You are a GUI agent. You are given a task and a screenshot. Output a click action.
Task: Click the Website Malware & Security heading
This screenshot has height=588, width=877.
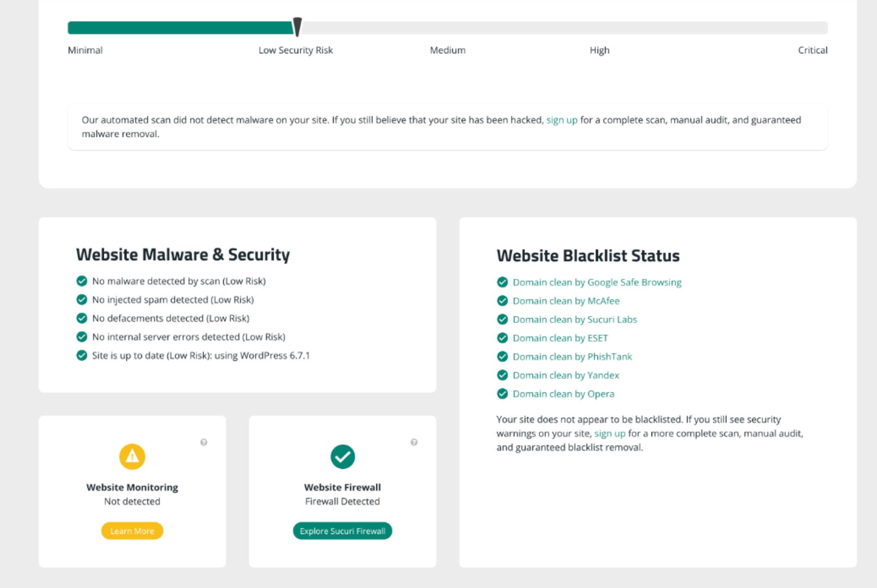pos(183,255)
